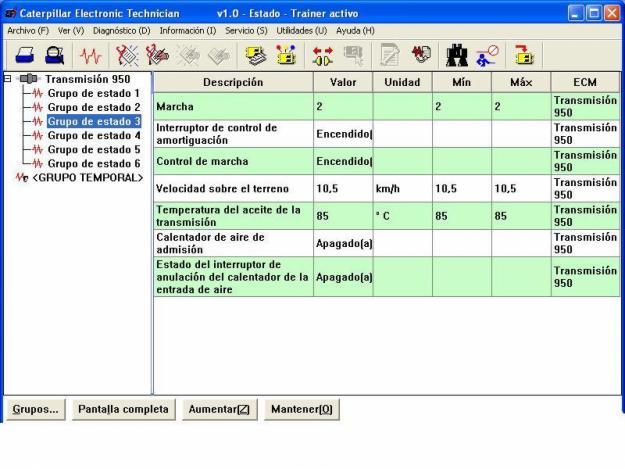The image size is (625, 469).
Task: Click the Connect/Disconnect plug icon
Action: pos(322,56)
